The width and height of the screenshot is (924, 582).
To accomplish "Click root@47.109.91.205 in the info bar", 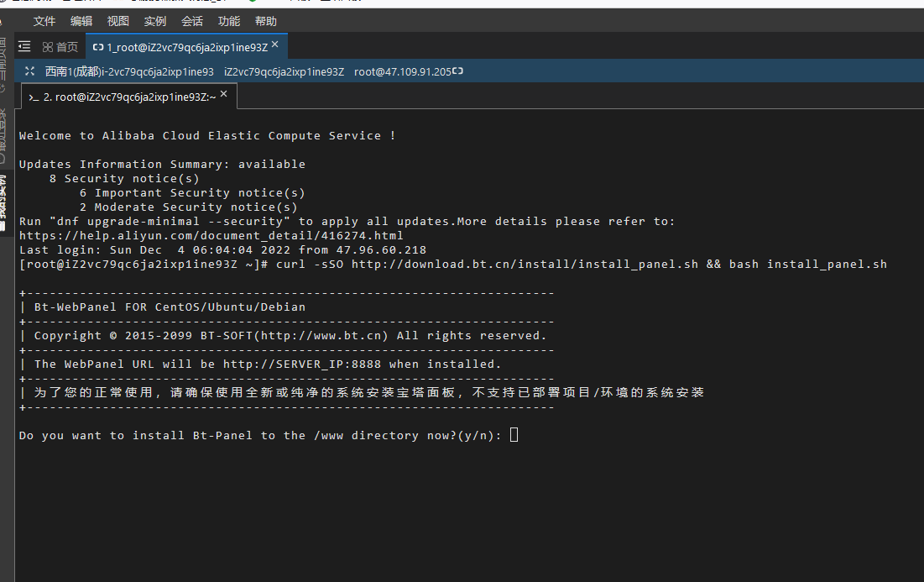I will click(x=403, y=72).
